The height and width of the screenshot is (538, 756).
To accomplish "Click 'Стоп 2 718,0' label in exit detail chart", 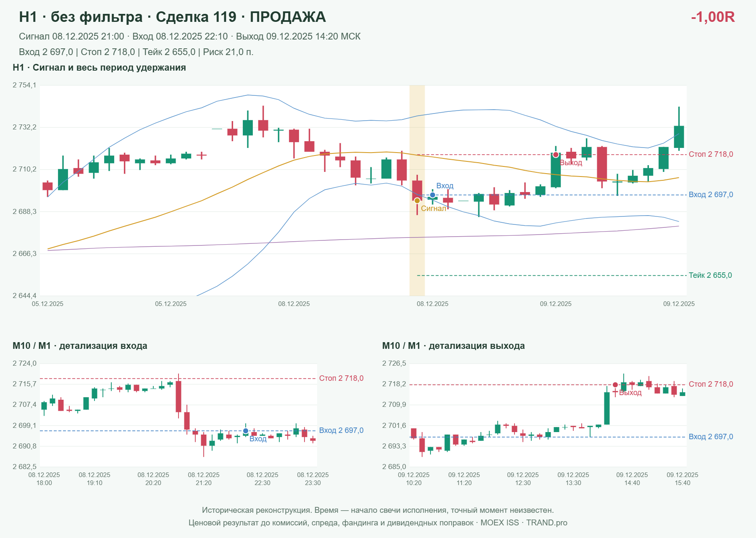I will [x=711, y=384].
